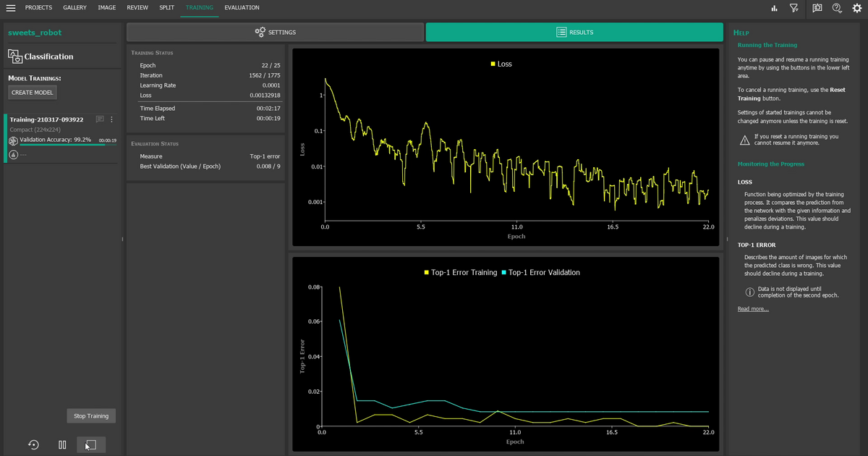Screen dimensions: 868x456
Task: Click the Loss chart area
Action: click(x=506, y=146)
